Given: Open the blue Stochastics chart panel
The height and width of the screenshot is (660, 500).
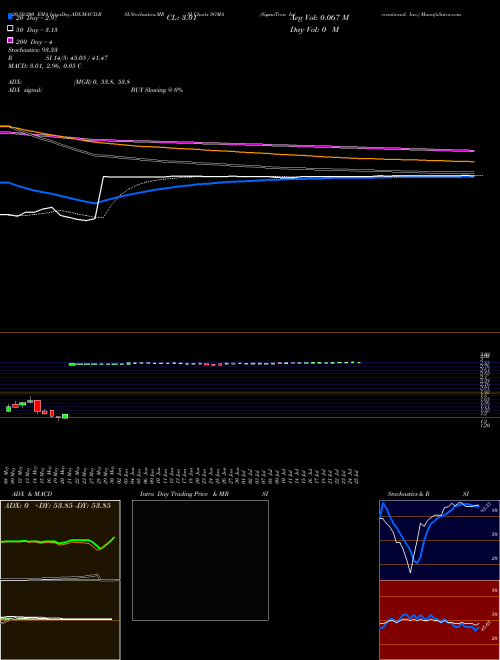Looking at the screenshot, I should click(439, 540).
